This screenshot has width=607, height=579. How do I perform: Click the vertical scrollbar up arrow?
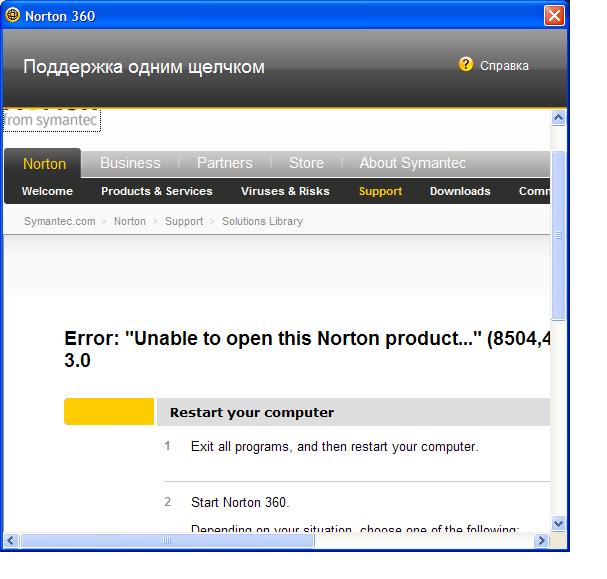click(x=558, y=118)
